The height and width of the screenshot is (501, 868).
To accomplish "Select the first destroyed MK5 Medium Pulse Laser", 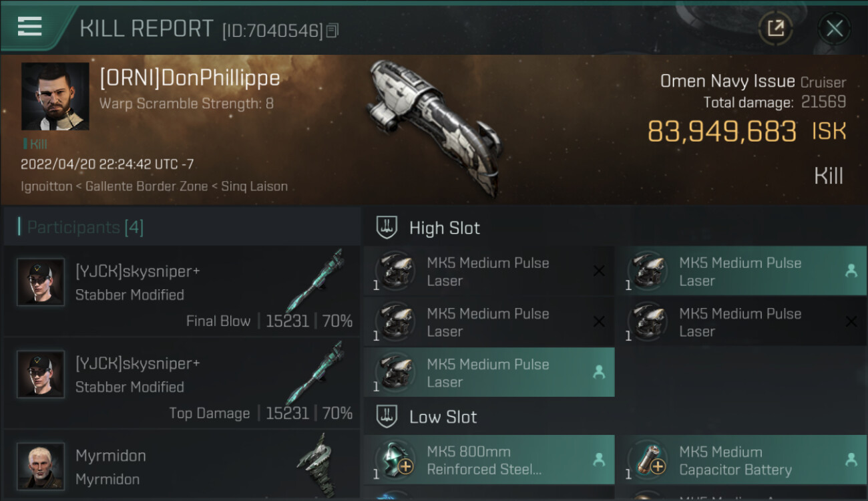I will [488, 271].
